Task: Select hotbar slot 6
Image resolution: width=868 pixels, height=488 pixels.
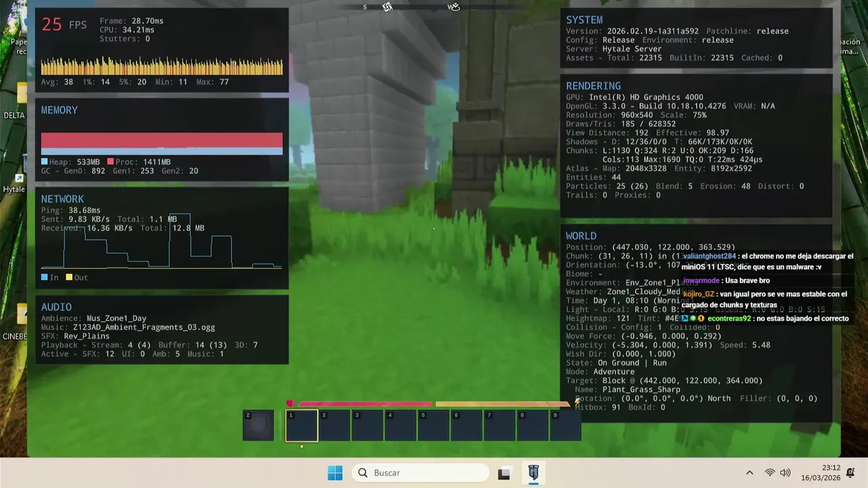Action: (x=467, y=426)
